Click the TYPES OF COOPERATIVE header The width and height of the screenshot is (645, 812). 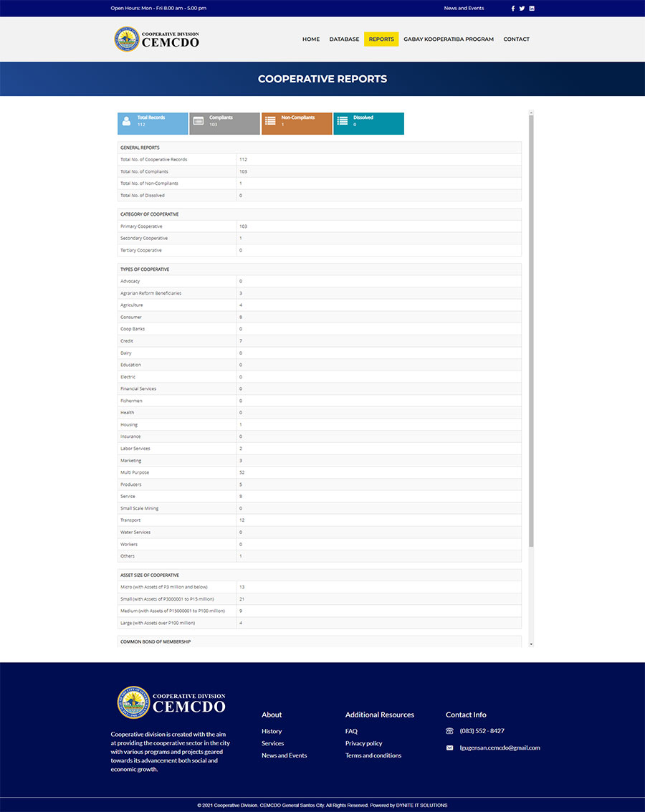(x=320, y=269)
